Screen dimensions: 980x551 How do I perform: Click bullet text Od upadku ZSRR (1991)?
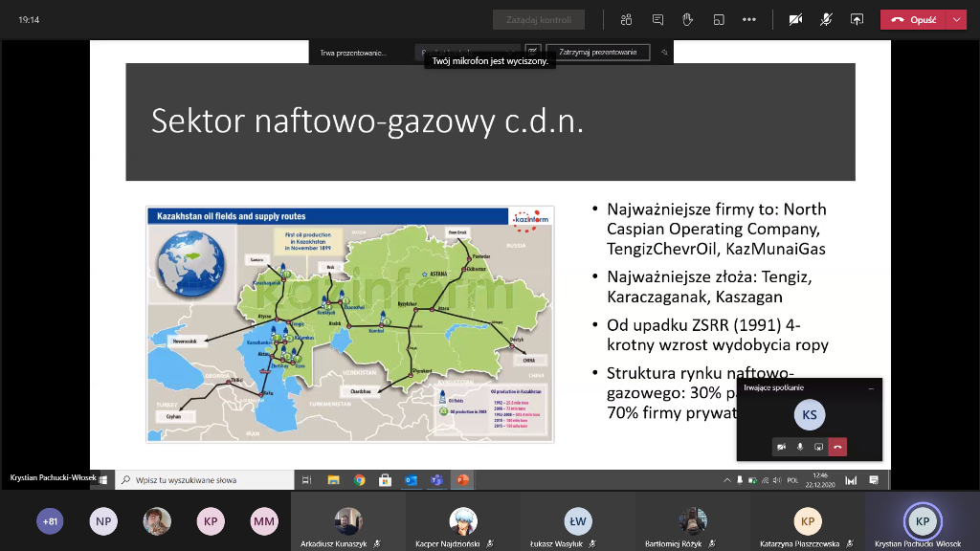695,325
